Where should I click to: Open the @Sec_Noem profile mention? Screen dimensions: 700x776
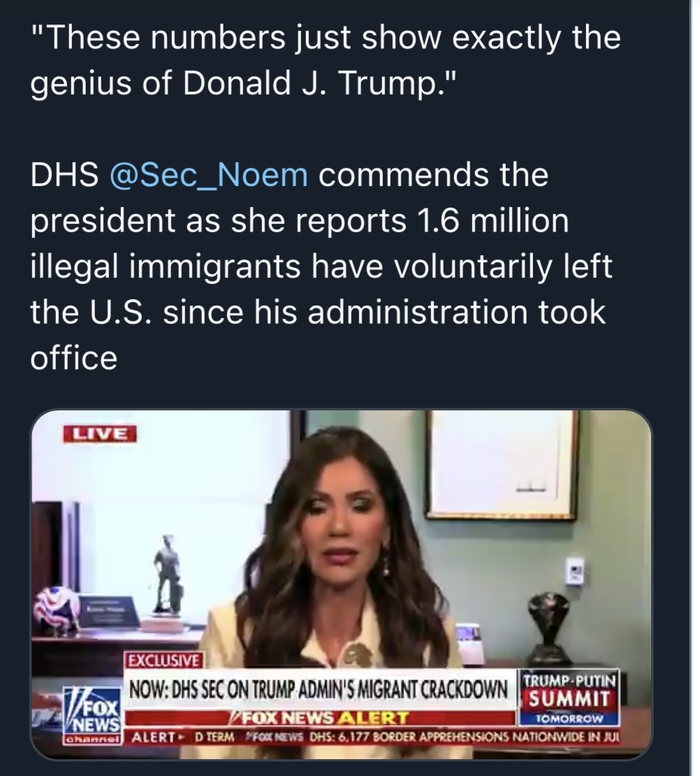click(209, 175)
